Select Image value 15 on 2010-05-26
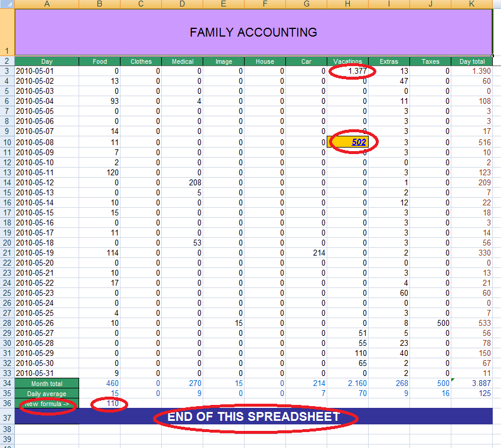Image resolution: width=501 pixels, height=448 pixels. point(224,323)
